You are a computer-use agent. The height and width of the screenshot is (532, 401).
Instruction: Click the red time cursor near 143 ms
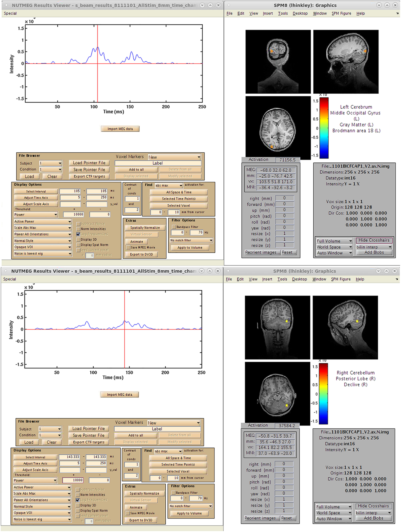[124, 329]
